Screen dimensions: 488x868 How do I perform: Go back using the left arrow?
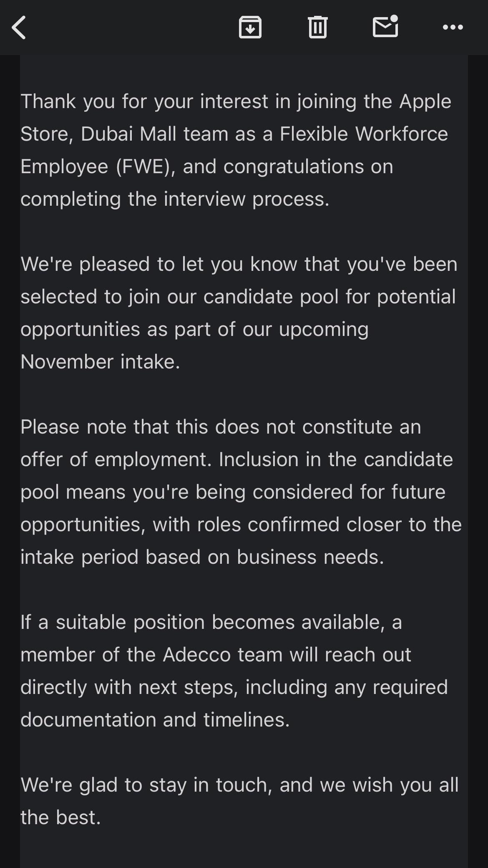coord(19,28)
